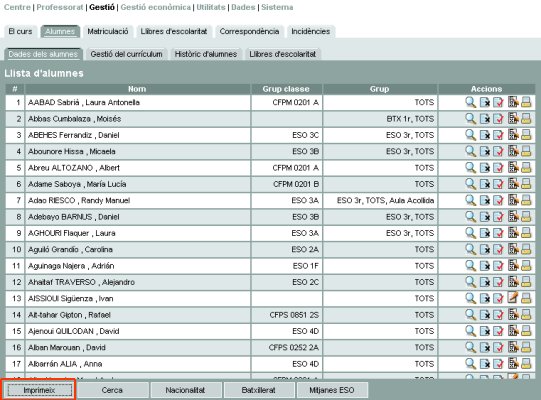Viewport: 541px width, 400px height.
Task: Click the Mitjanes ESO button
Action: 332,390
